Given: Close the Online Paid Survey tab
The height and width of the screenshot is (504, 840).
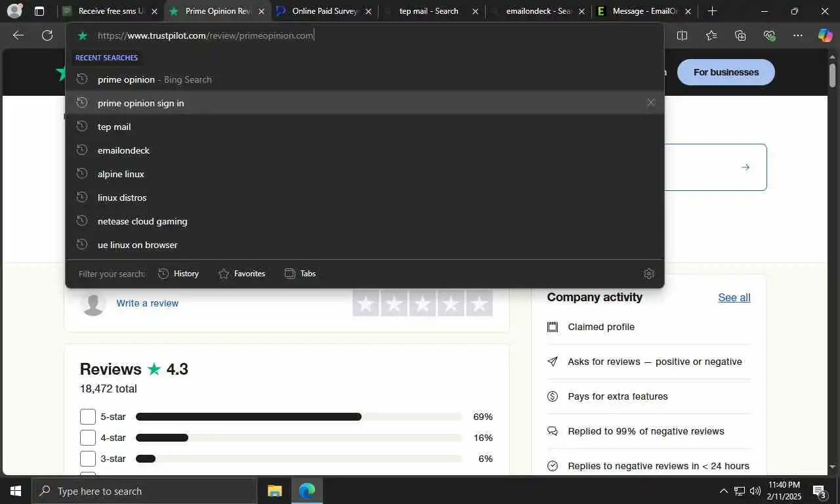Looking at the screenshot, I should point(368,11).
